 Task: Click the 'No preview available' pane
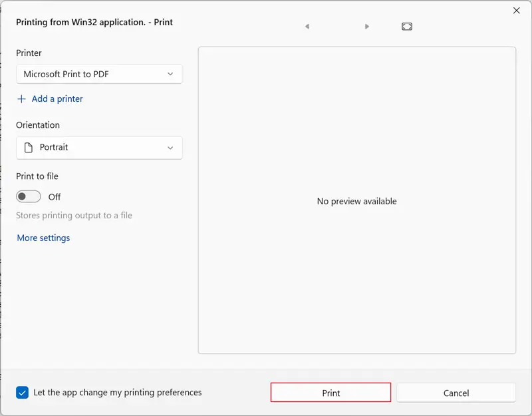coord(356,201)
